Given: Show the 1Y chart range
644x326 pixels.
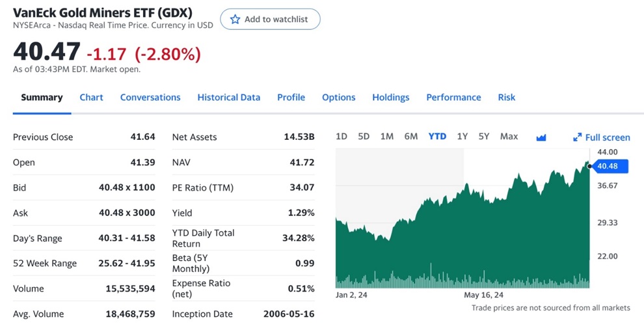Looking at the screenshot, I should [x=462, y=137].
